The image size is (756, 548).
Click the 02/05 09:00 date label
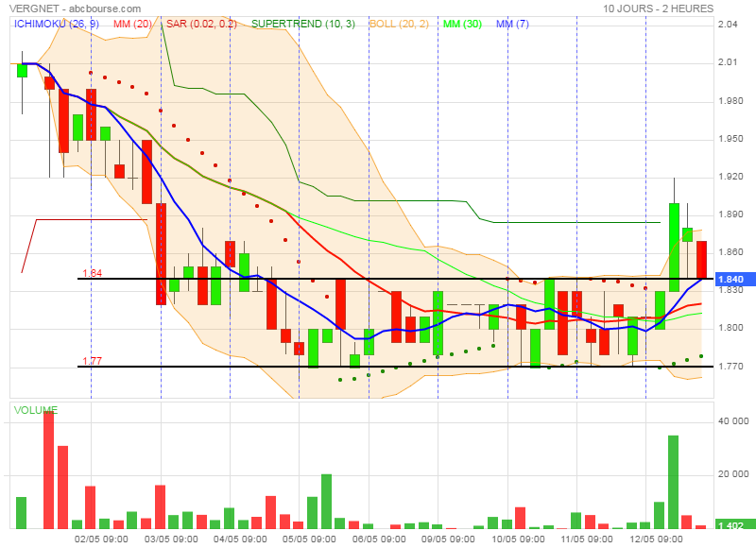[101, 539]
